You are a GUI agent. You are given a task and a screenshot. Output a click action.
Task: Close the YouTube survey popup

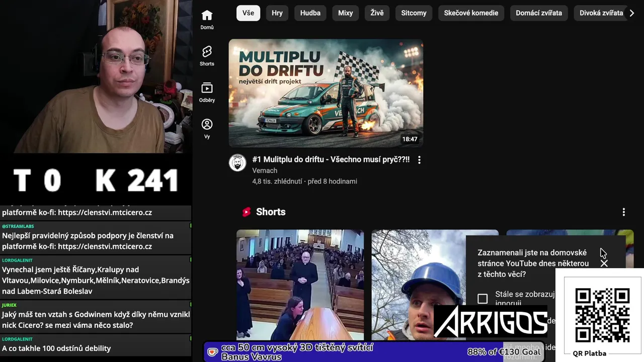tap(604, 263)
